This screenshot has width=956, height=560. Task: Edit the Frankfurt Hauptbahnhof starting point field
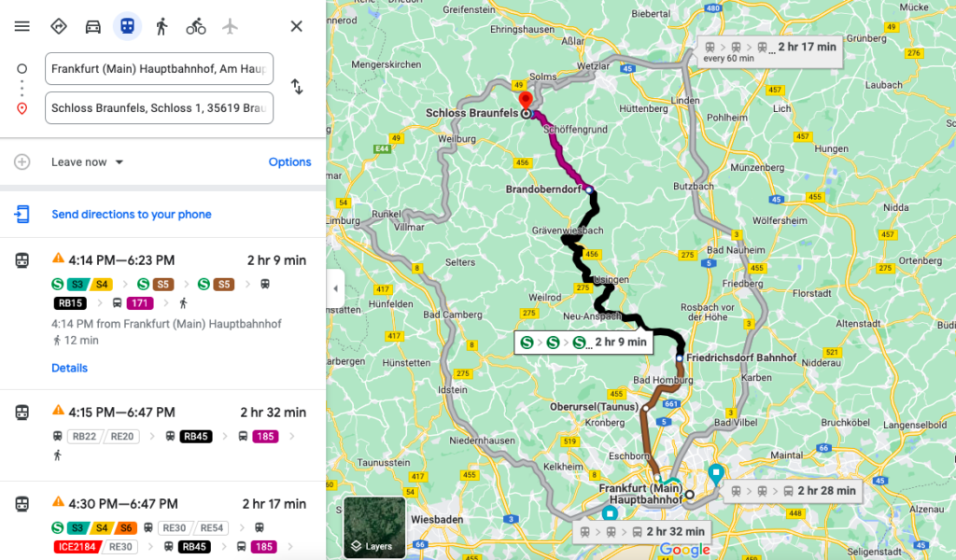click(x=159, y=69)
